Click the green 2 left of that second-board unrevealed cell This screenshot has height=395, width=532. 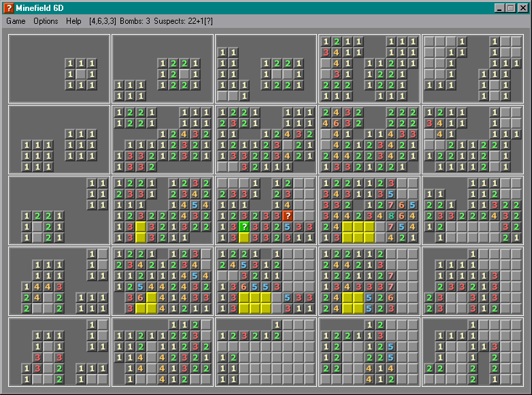173,74
